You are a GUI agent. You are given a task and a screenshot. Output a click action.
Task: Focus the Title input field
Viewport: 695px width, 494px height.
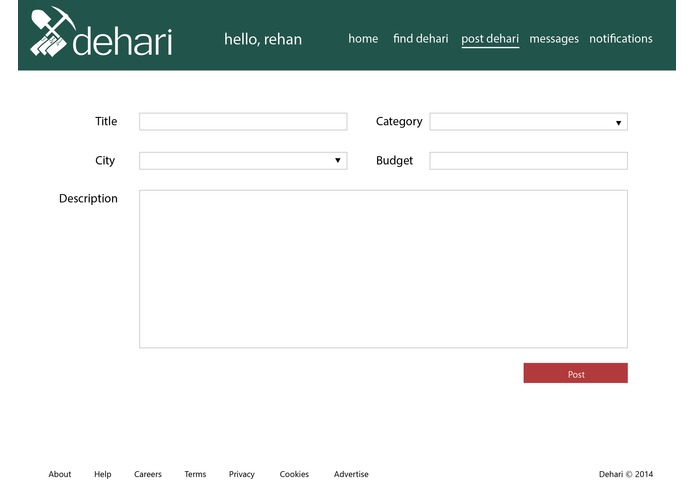coord(243,121)
